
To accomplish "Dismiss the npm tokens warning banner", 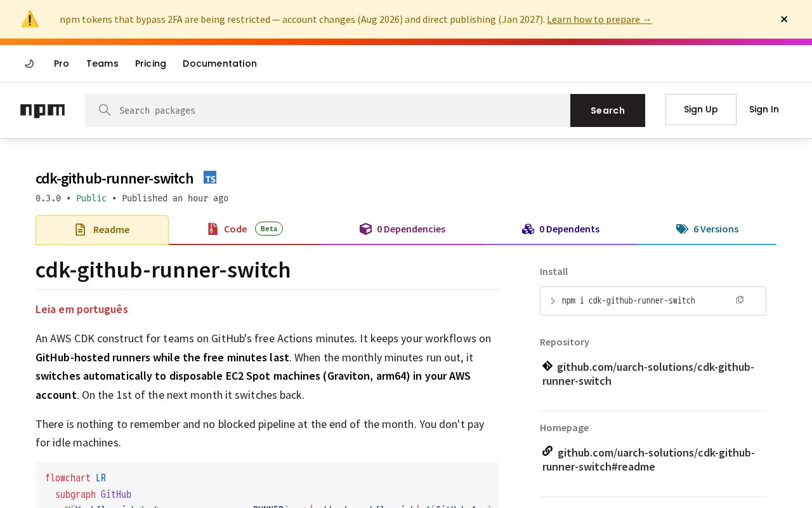I will click(784, 19).
